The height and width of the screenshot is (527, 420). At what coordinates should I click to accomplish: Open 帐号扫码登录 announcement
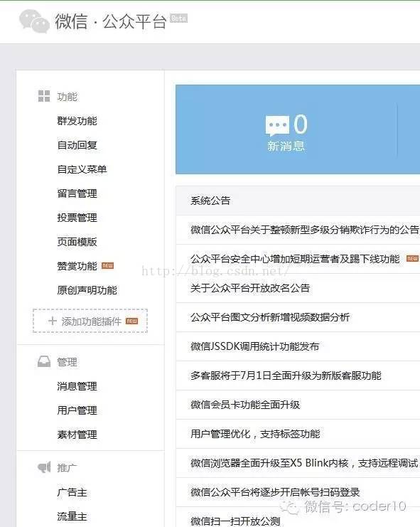275,492
